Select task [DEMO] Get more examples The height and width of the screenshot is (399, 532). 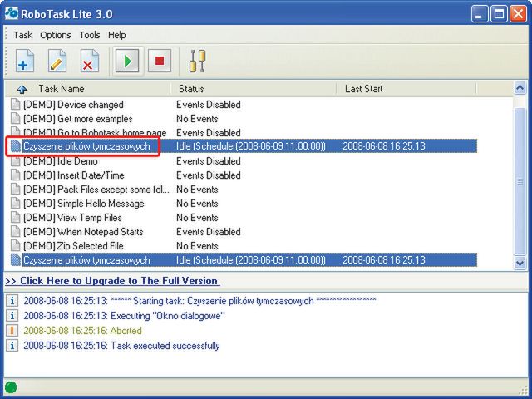(x=77, y=119)
